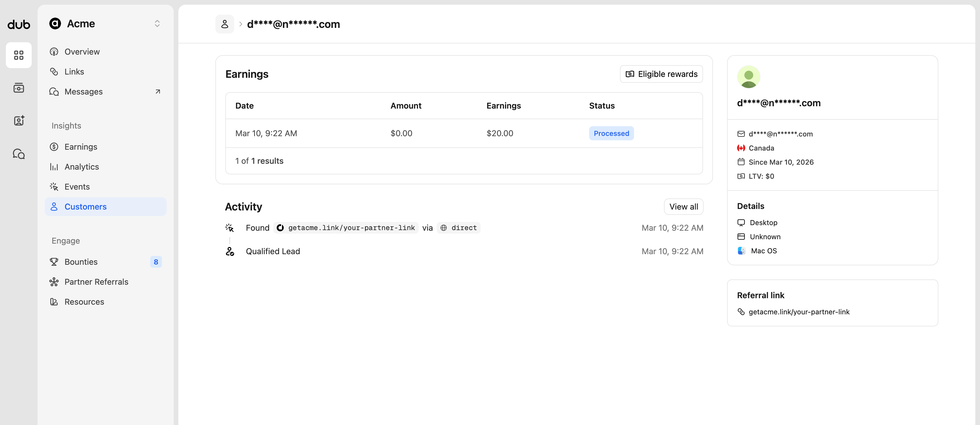This screenshot has height=425, width=980.
Task: Click the Found click-event icon in Activity
Action: pos(229,227)
